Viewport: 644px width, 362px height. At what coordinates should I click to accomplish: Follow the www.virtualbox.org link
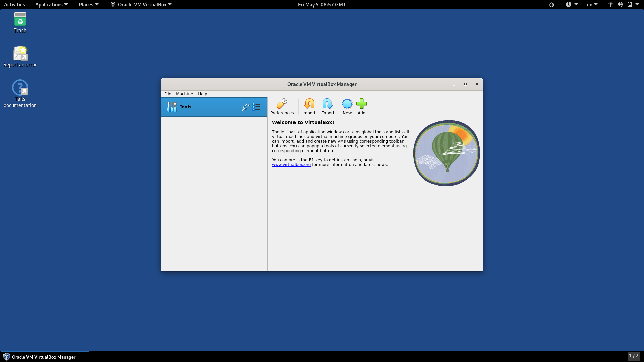tap(291, 165)
